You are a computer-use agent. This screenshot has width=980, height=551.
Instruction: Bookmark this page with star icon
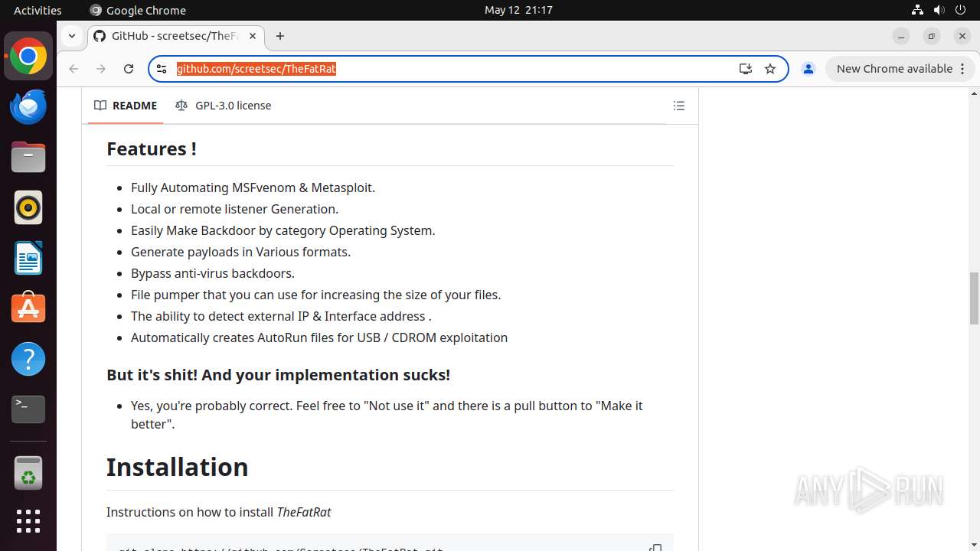click(770, 69)
